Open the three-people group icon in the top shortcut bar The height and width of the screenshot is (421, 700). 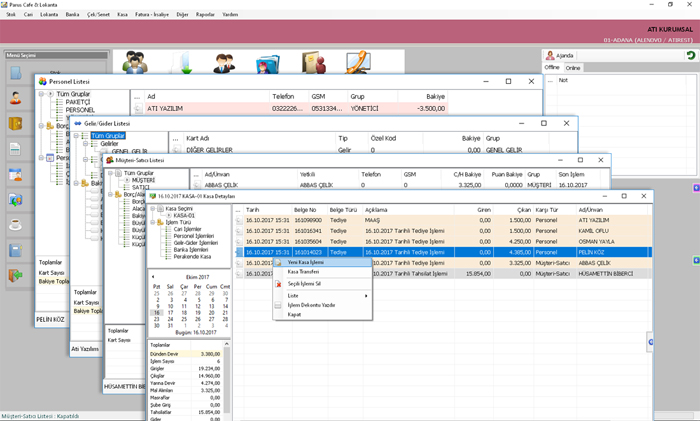[135, 62]
